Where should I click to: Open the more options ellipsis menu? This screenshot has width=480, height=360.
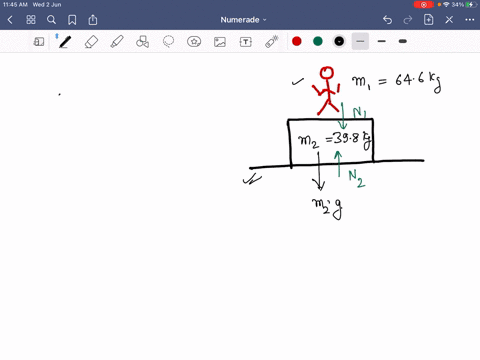click(x=470, y=20)
